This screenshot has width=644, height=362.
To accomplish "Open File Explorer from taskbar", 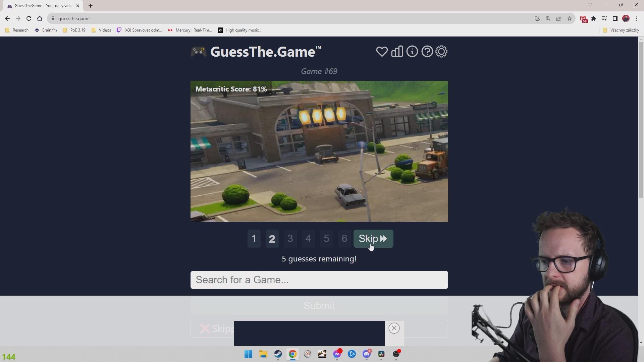I will click(x=263, y=354).
